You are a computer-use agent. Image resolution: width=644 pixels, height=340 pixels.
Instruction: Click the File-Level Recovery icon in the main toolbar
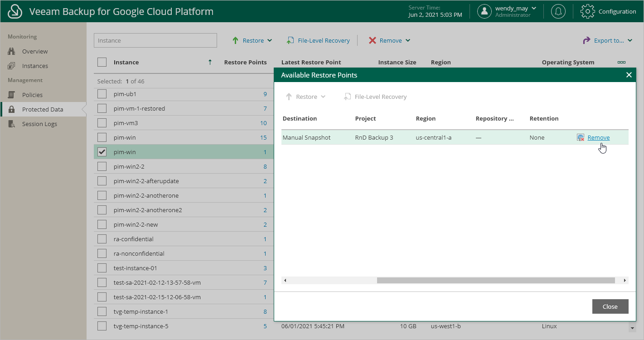[290, 40]
